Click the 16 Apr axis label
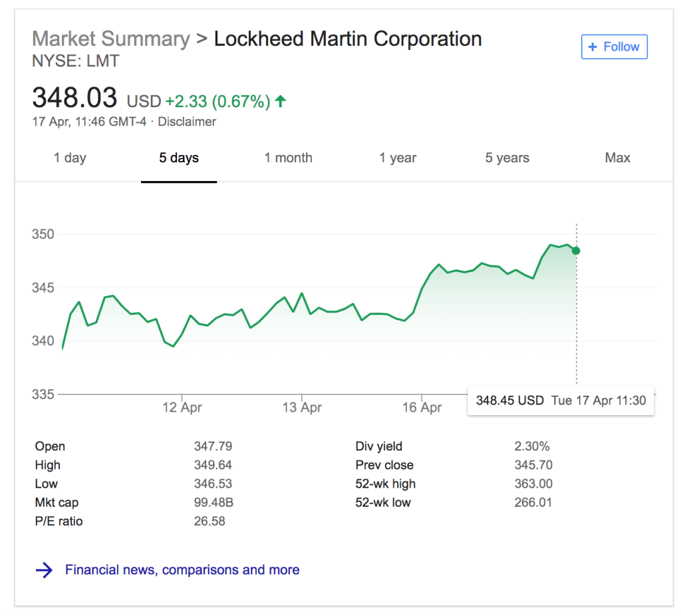681x616 pixels. [x=422, y=407]
